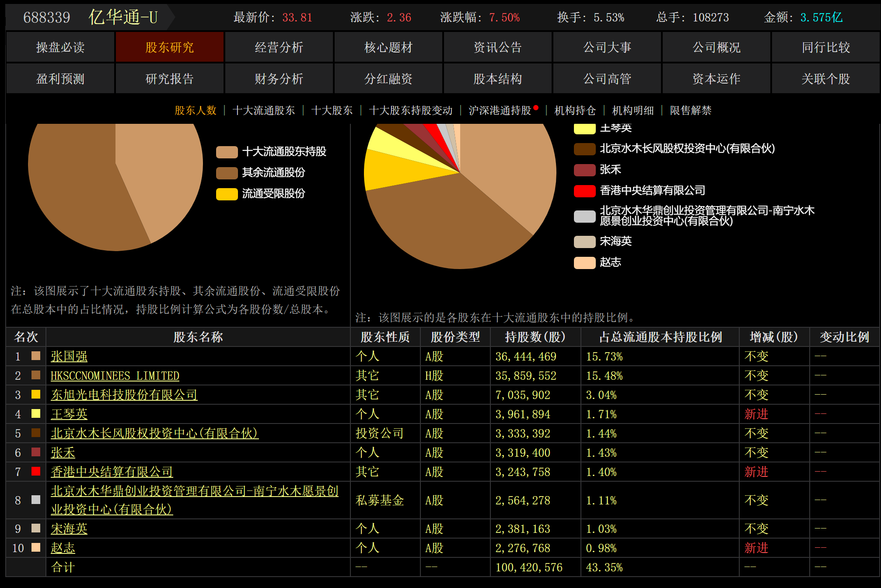
Task: Click red legend swatch for 香港中央结算有限公司
Action: [584, 191]
